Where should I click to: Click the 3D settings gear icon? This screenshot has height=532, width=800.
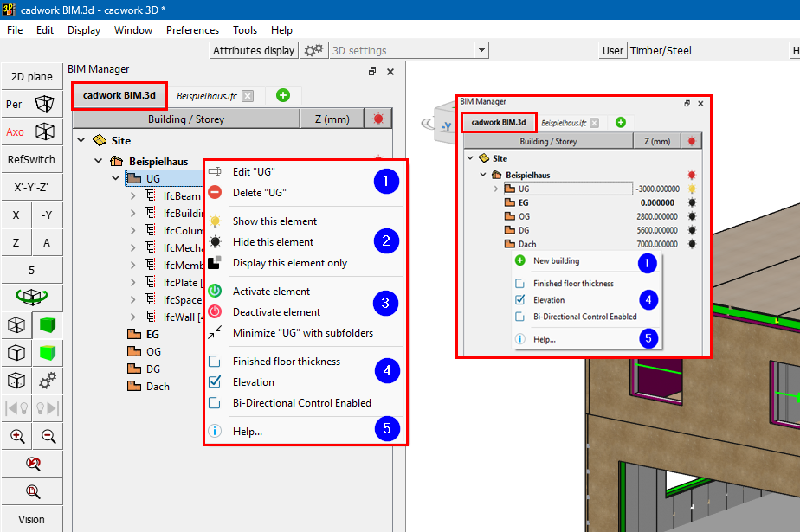(313, 51)
